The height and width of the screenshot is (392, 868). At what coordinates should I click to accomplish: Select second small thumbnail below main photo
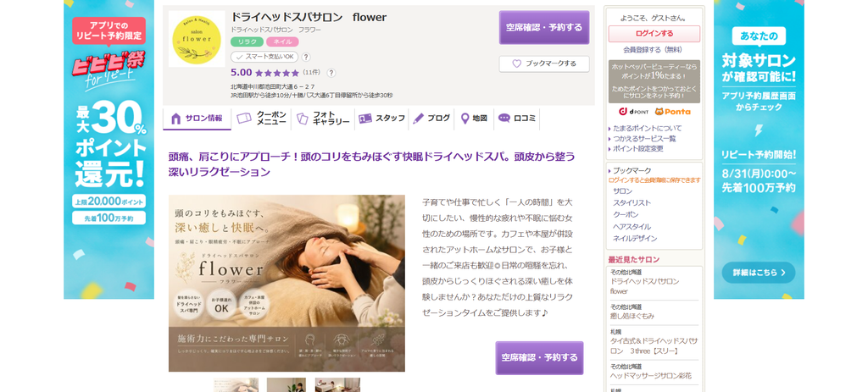287,385
